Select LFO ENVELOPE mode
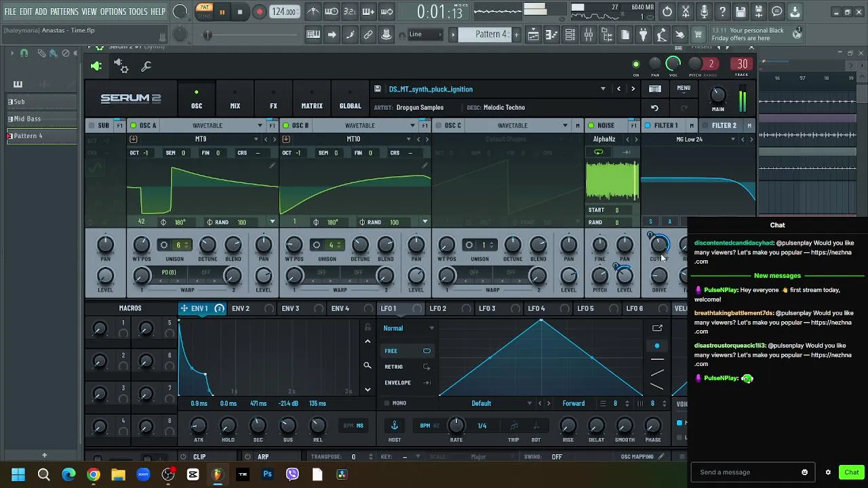868x488 pixels. (x=408, y=383)
